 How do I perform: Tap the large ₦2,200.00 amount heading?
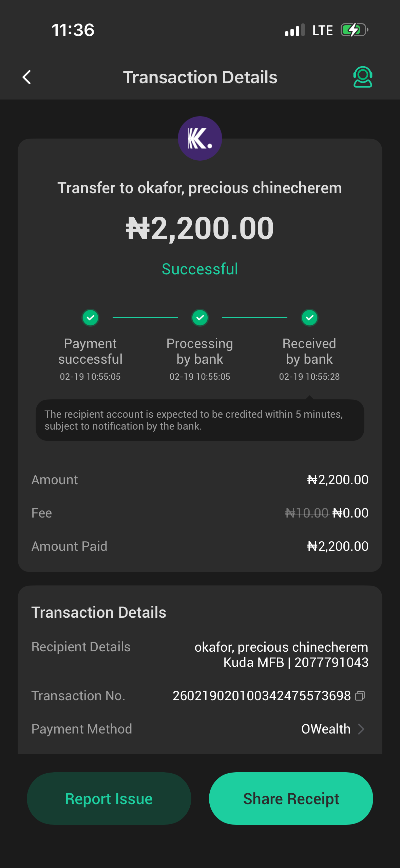point(200,228)
